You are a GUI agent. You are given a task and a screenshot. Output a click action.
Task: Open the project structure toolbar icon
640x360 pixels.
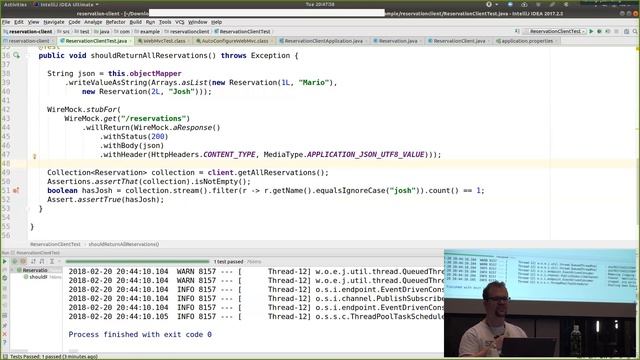627,31
